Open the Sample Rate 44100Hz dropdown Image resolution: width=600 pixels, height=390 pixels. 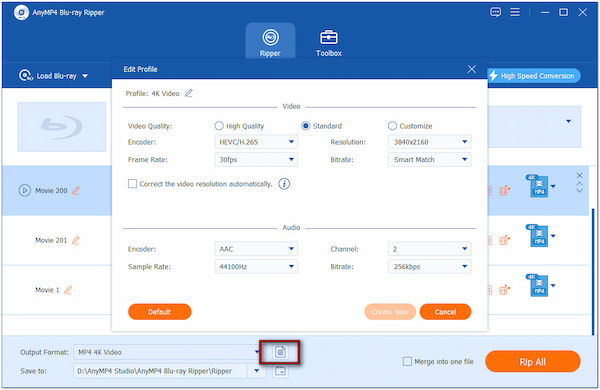point(256,266)
